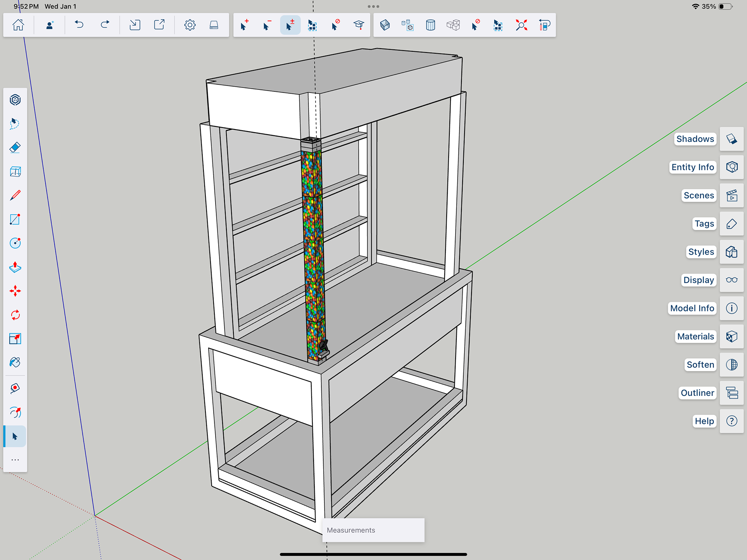The height and width of the screenshot is (560, 747).
Task: Redo the last undone action
Action: (x=105, y=25)
